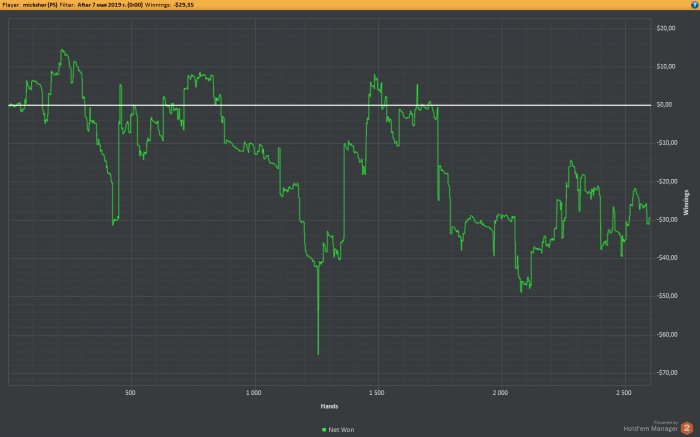Click the $10,00 y-axis label

click(x=666, y=67)
